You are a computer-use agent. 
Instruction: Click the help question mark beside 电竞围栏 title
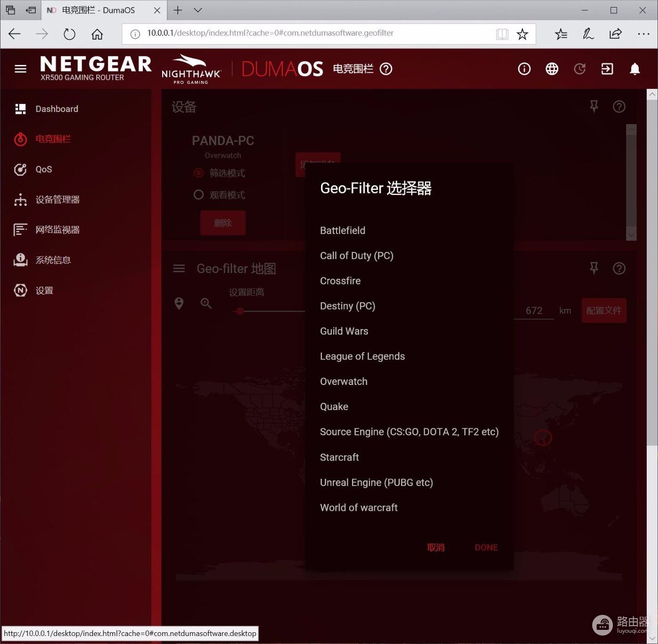[386, 69]
